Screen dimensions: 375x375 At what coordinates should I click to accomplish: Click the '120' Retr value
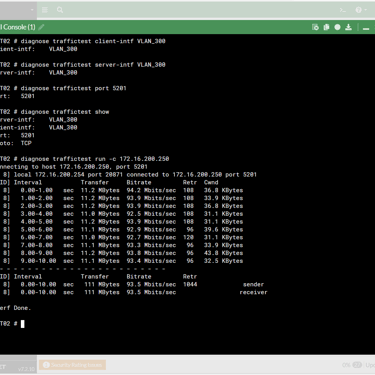pyautogui.click(x=188, y=237)
